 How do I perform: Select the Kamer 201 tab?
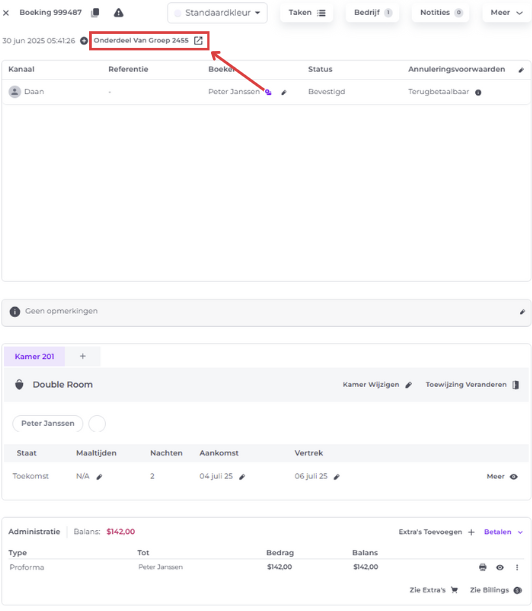point(34,357)
